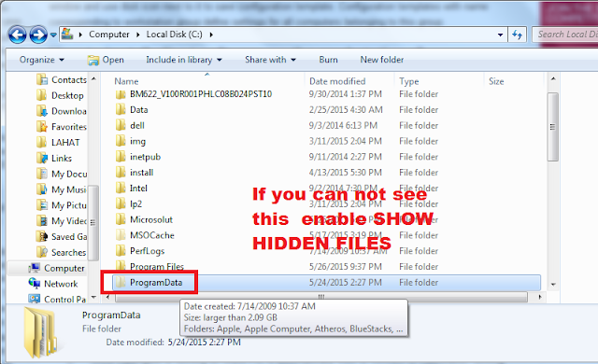Create a New folder from toolbar
This screenshot has width=598, height=364.
[x=382, y=60]
